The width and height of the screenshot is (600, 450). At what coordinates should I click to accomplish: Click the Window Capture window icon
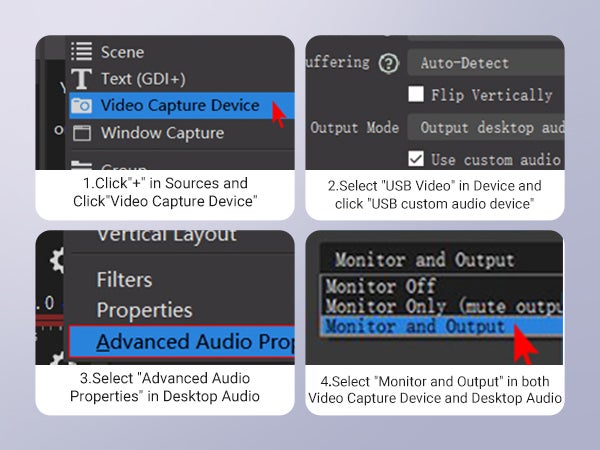coord(82,133)
